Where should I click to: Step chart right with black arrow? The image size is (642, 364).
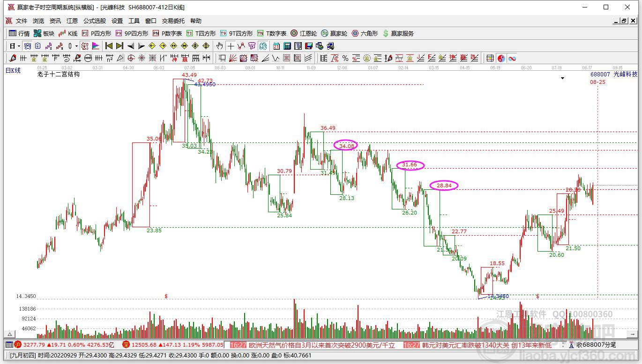click(x=142, y=46)
